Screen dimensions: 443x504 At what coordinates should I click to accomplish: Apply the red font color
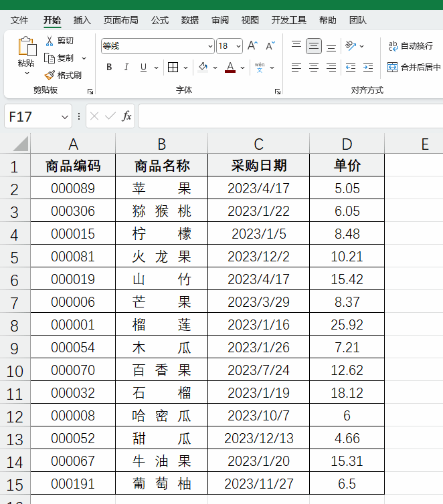230,68
